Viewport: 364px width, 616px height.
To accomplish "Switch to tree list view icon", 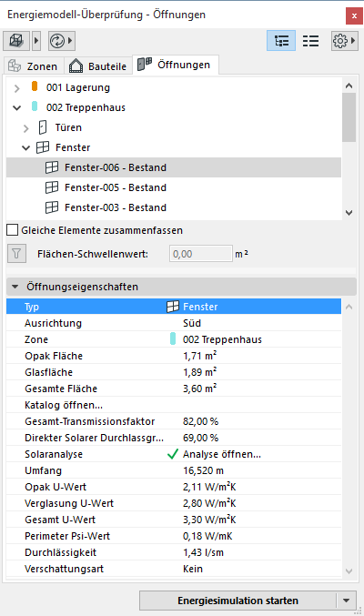I will (281, 41).
